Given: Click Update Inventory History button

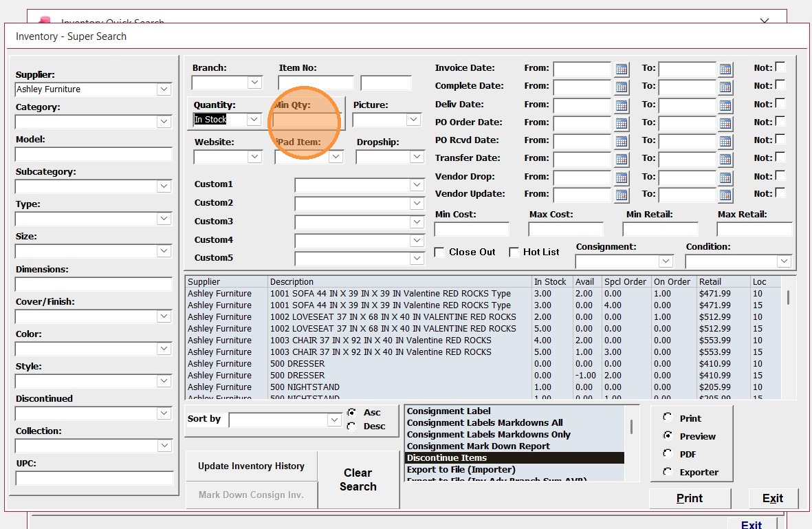Looking at the screenshot, I should coord(251,466).
